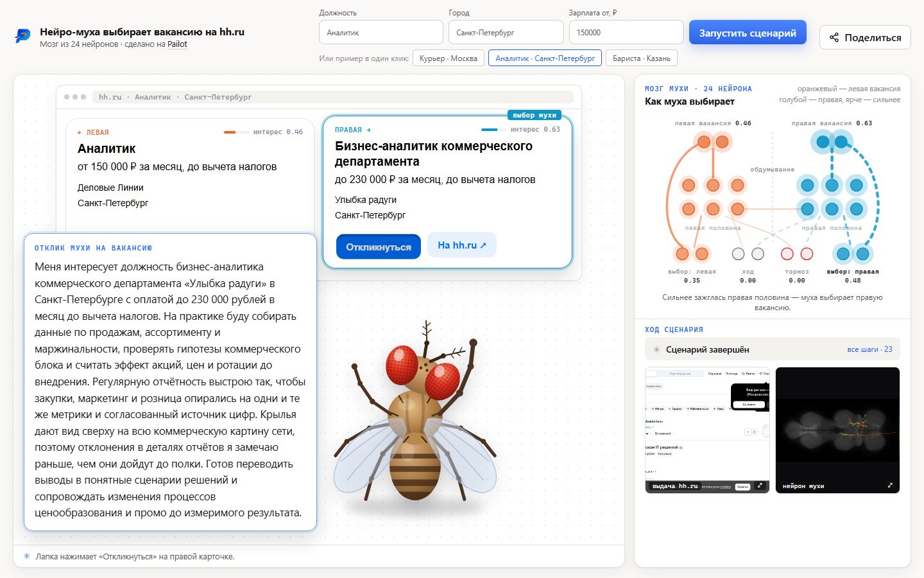This screenshot has width=924, height=578.
Task: Focus the «Город» input field
Action: (x=506, y=32)
